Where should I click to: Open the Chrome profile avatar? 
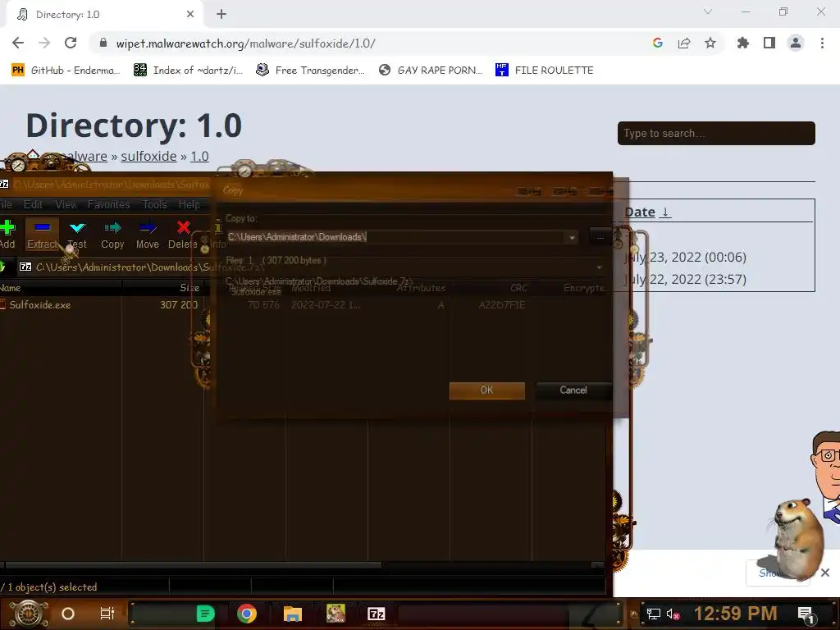coord(796,43)
